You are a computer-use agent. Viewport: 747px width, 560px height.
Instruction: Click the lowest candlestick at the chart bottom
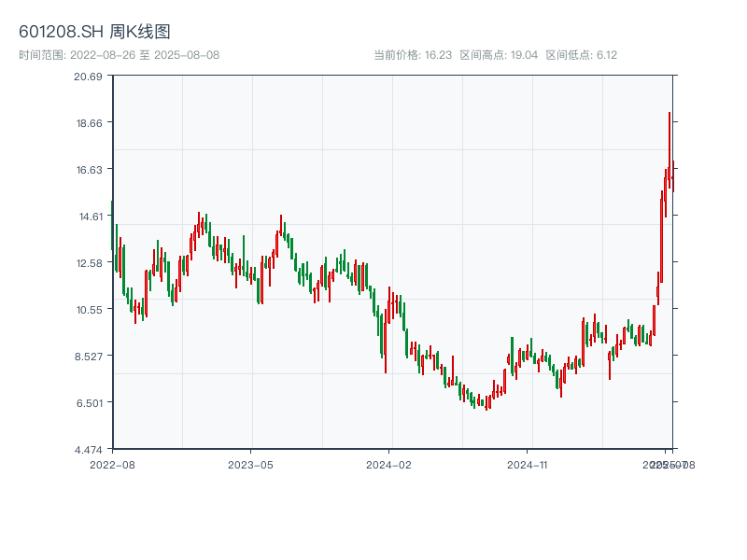click(x=486, y=404)
